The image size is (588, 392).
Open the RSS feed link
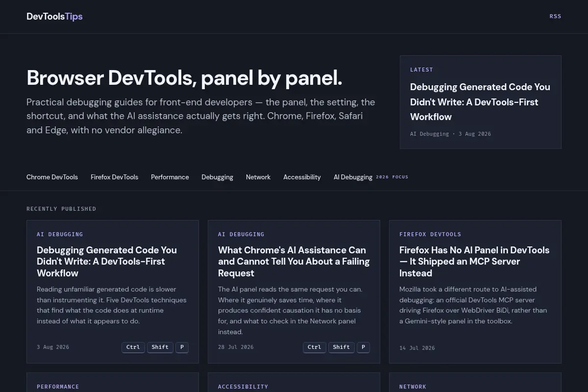(555, 16)
